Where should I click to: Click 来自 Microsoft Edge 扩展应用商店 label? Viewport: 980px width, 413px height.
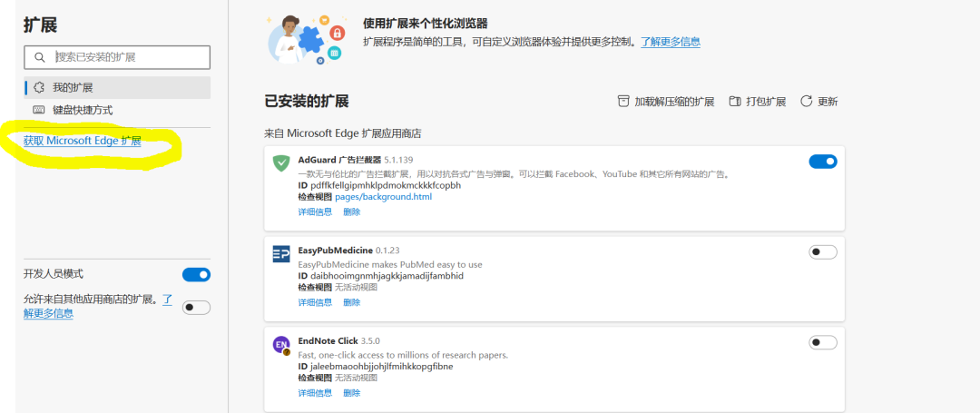pos(343,133)
